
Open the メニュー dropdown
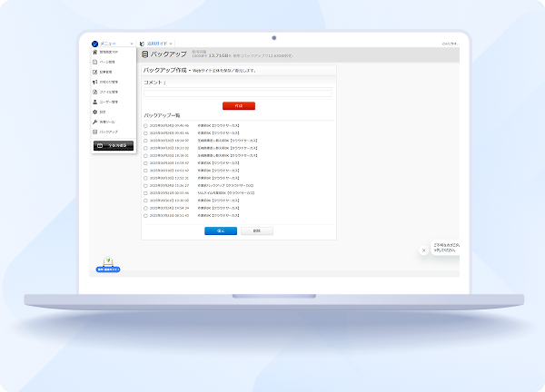(113, 44)
